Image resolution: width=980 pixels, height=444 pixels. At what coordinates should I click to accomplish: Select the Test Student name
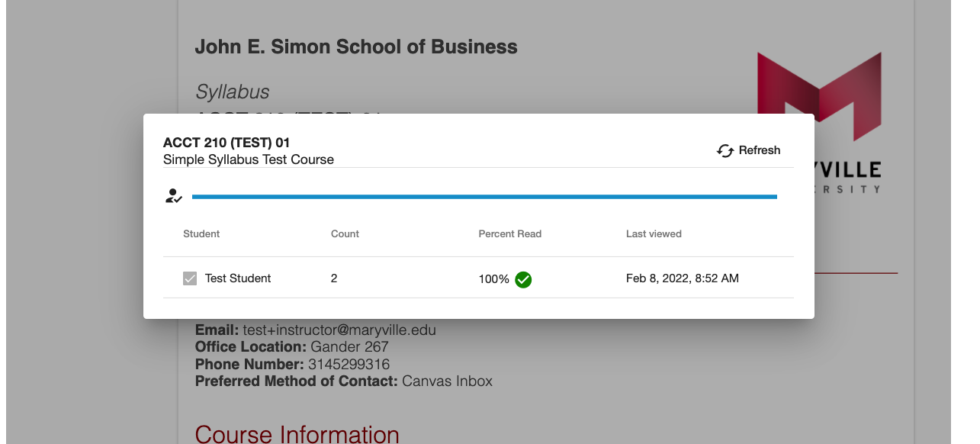click(238, 278)
